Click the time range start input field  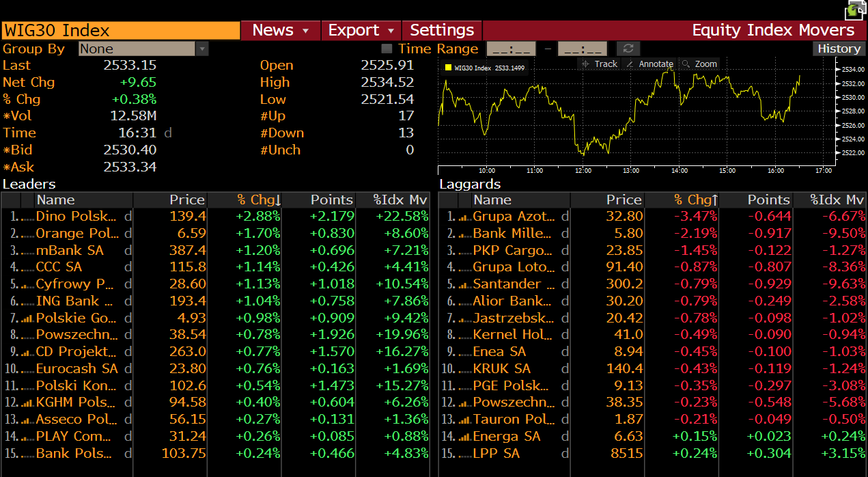510,49
